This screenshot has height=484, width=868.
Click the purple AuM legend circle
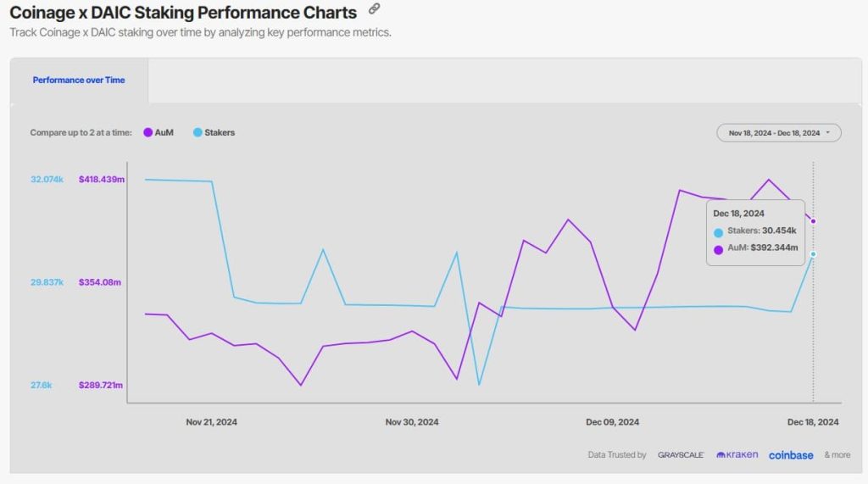click(x=147, y=132)
